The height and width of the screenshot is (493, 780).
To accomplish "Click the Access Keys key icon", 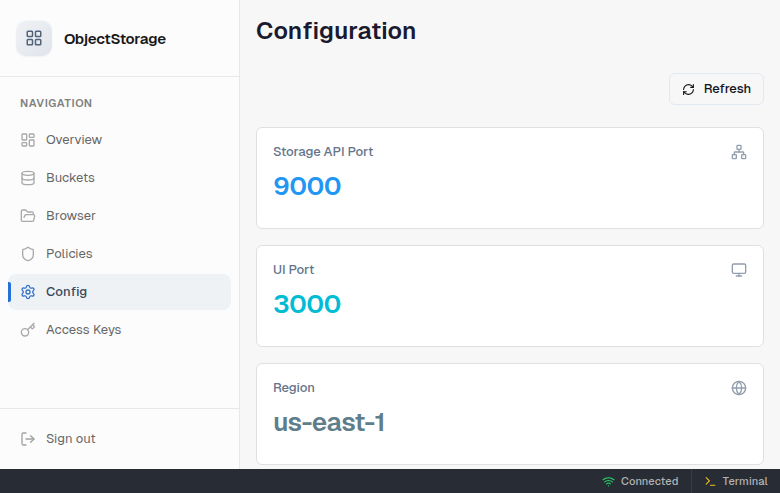I will pos(28,330).
